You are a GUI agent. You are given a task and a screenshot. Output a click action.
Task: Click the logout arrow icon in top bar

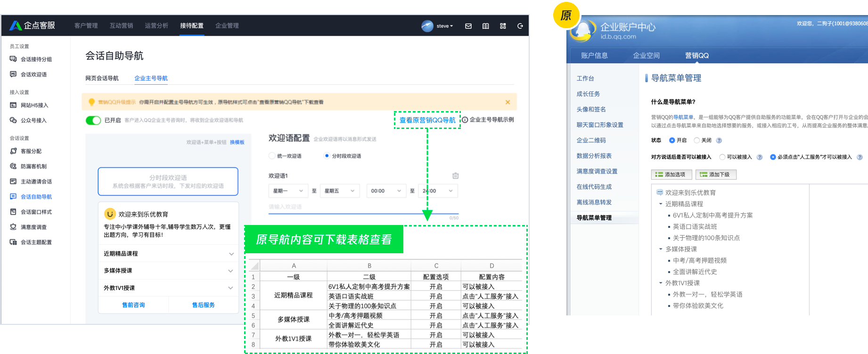(520, 26)
